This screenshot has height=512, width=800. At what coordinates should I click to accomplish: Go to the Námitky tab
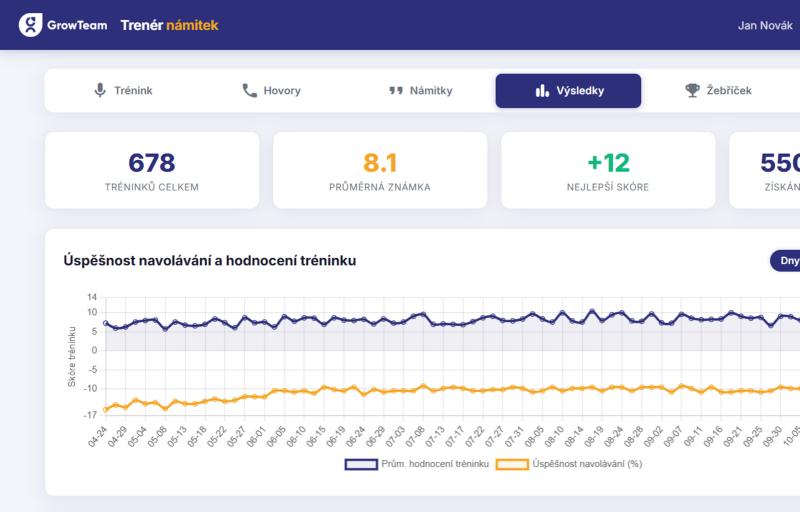click(x=420, y=90)
